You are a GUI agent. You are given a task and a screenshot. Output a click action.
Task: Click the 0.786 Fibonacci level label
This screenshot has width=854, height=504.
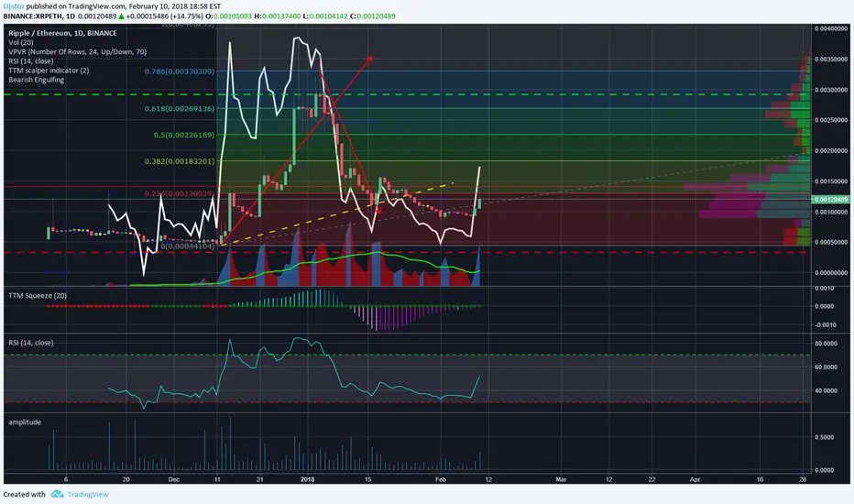(180, 71)
